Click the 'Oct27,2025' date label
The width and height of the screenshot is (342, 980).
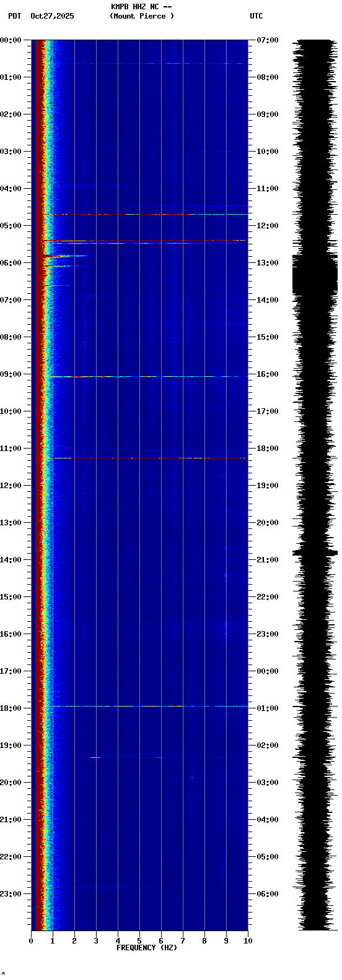coord(52,16)
